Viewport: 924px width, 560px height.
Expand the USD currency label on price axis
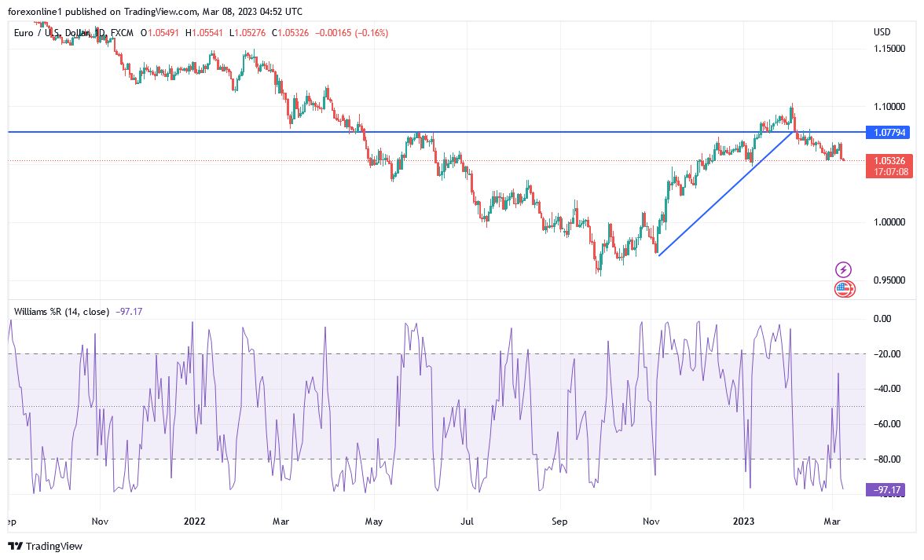click(882, 32)
